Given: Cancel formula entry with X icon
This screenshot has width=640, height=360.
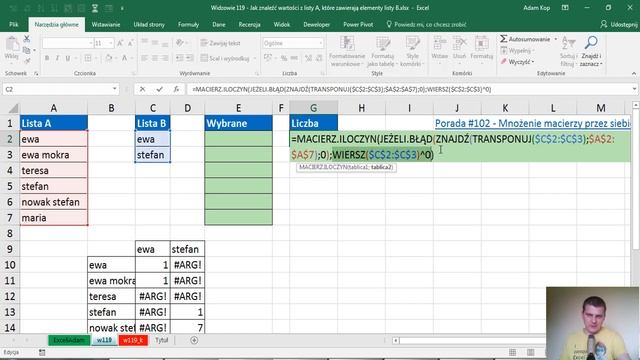Looking at the screenshot, I should point(142,89).
